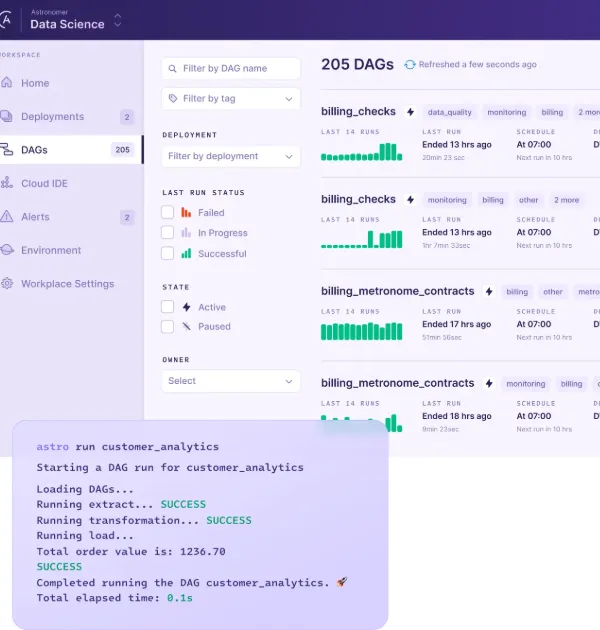This screenshot has width=600, height=630.
Task: Expand 2 more tags on second billing_checks
Action: [x=566, y=200]
